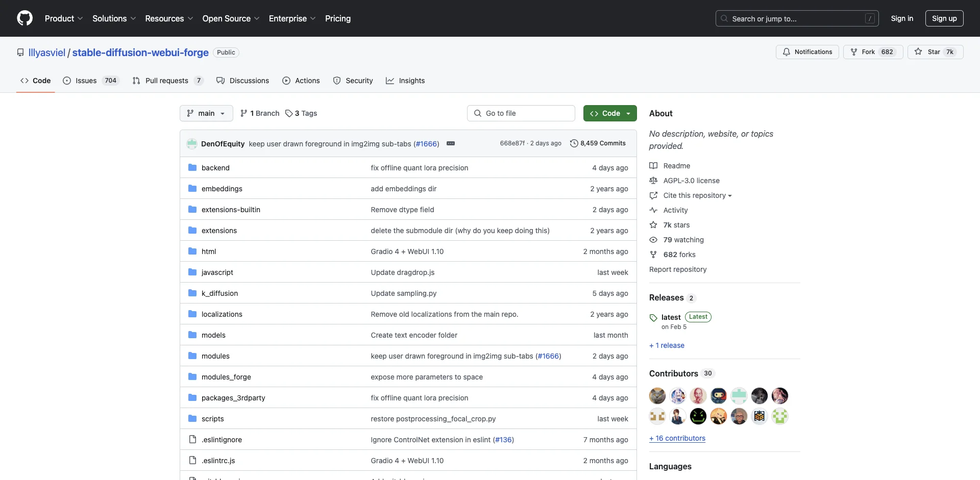Screen dimensions: 980x480
Task: Click the Pricing menu item
Action: coord(338,18)
